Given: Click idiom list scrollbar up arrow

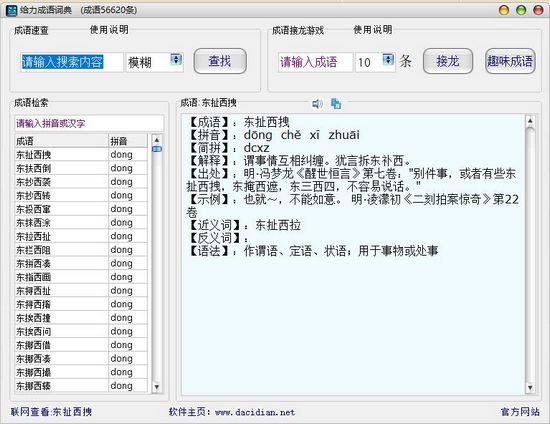Looking at the screenshot, I should tap(157, 140).
